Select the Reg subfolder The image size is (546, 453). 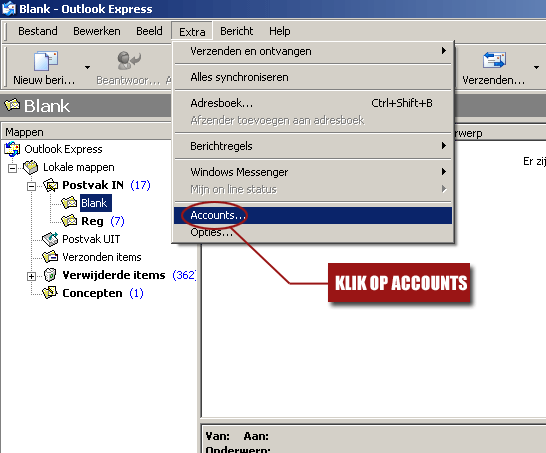pyautogui.click(x=92, y=221)
